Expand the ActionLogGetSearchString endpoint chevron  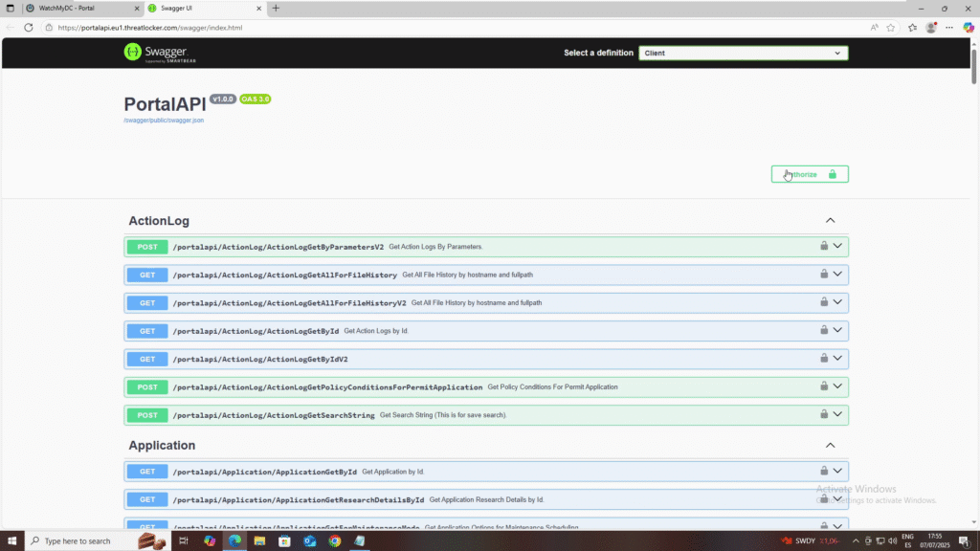tap(837, 415)
